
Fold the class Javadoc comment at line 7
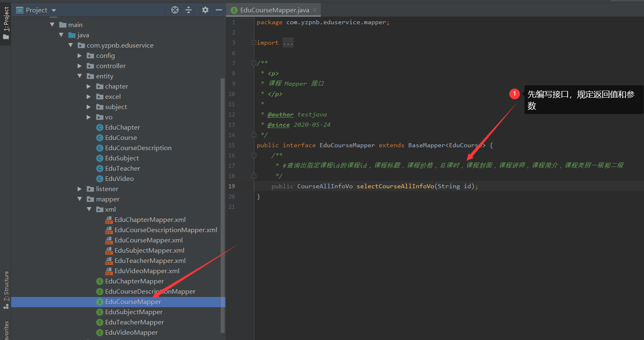(x=254, y=63)
